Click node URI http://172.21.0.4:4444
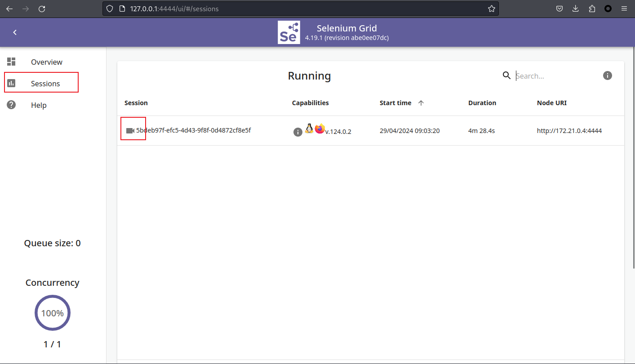Image resolution: width=635 pixels, height=364 pixels. (569, 131)
